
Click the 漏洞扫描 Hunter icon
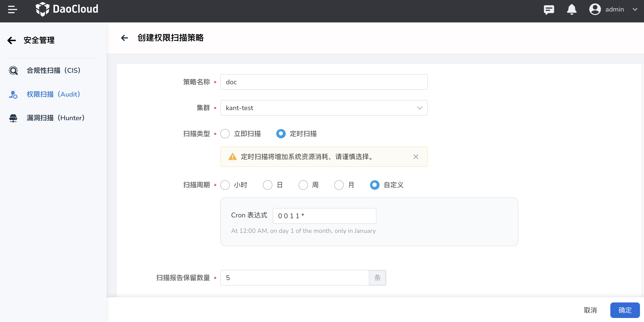13,118
